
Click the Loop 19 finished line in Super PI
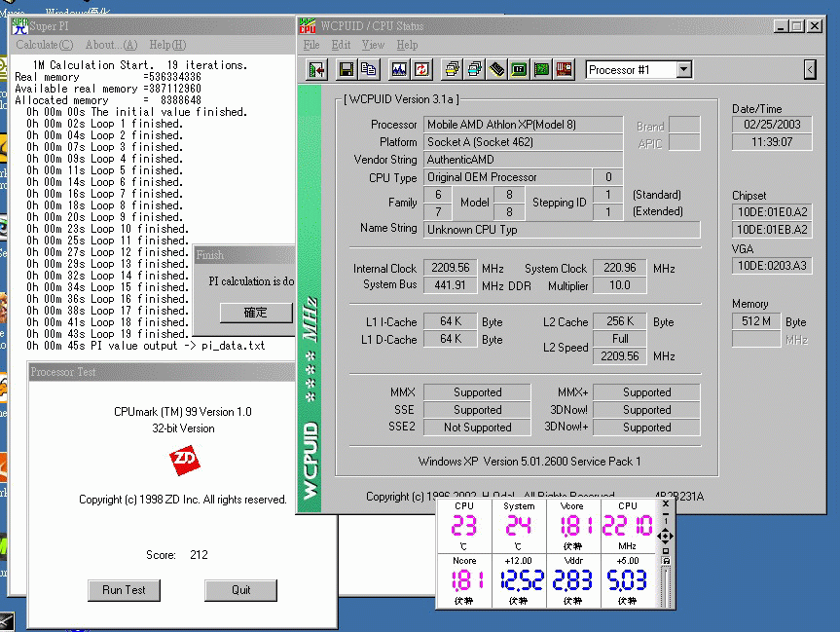[x=107, y=334]
